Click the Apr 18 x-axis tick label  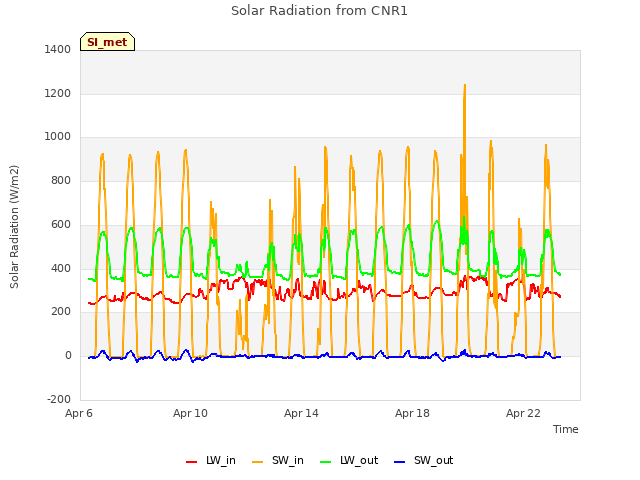click(x=412, y=413)
